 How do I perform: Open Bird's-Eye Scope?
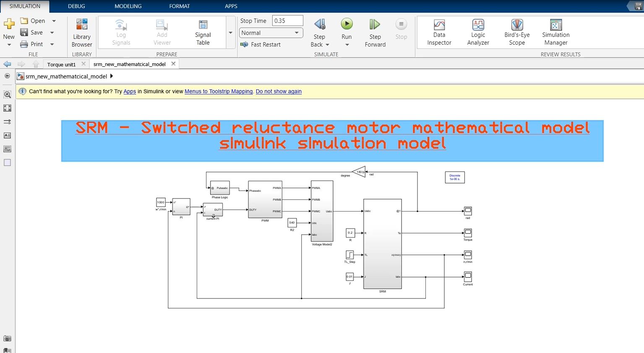click(516, 32)
